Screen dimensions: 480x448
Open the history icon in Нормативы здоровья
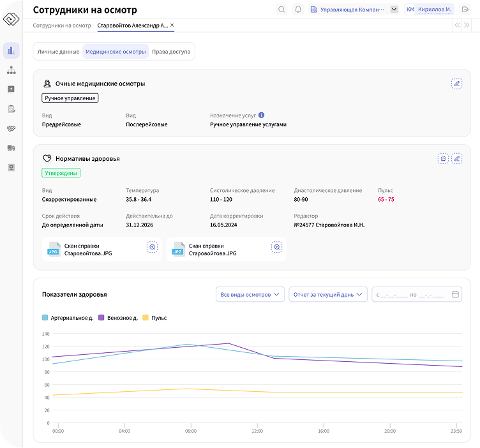coord(443,158)
